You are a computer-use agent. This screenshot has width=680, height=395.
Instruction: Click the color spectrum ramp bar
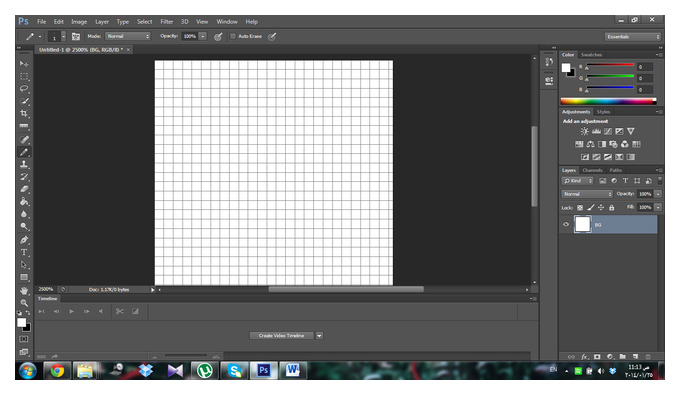pyautogui.click(x=608, y=101)
